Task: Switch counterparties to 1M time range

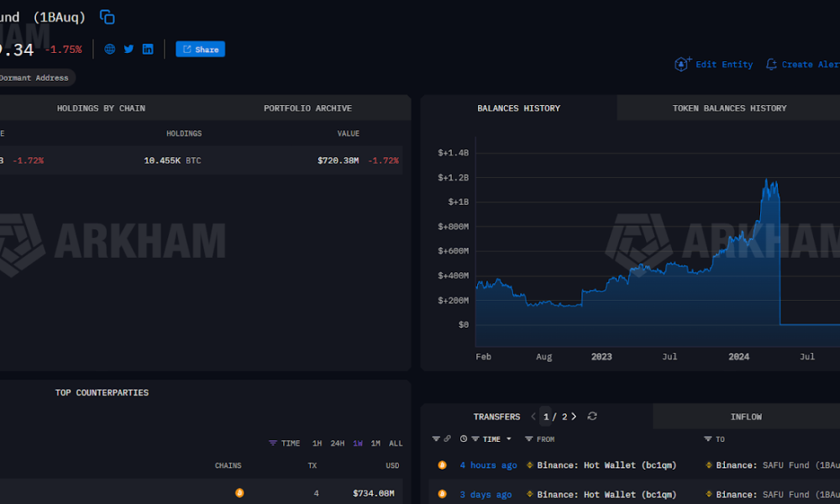Action: coord(375,443)
